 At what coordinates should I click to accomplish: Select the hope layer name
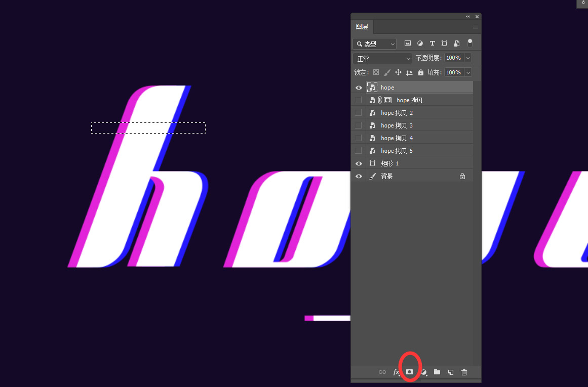387,88
